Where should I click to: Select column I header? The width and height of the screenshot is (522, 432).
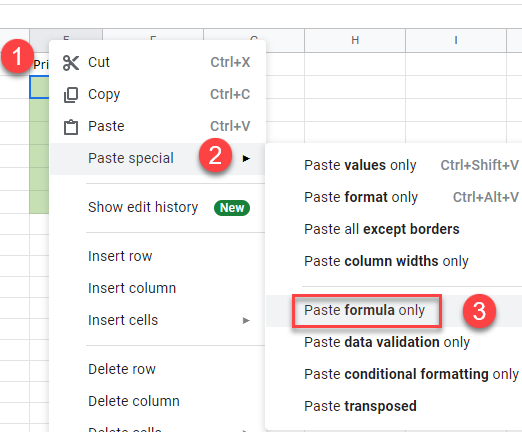456,40
